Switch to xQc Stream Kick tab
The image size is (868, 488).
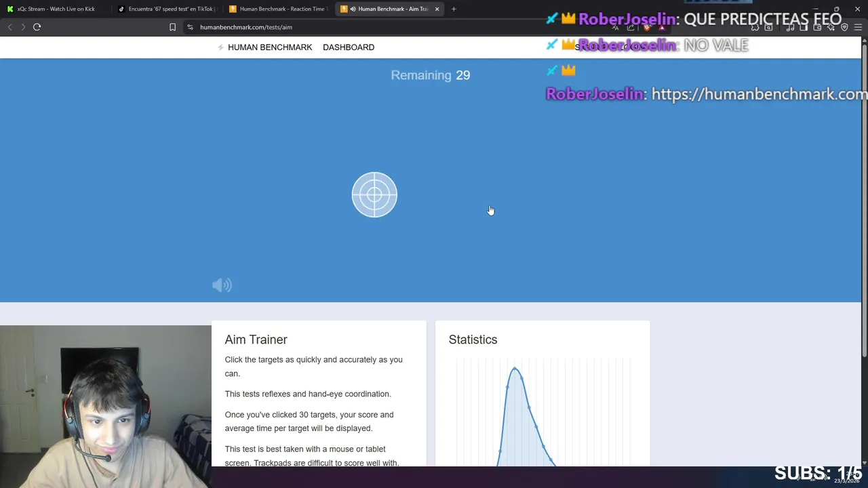point(56,9)
